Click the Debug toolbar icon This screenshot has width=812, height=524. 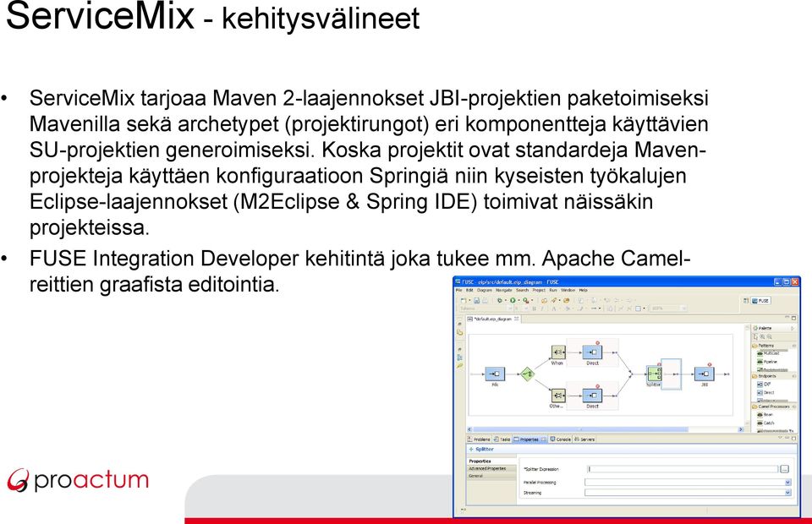tap(500, 300)
